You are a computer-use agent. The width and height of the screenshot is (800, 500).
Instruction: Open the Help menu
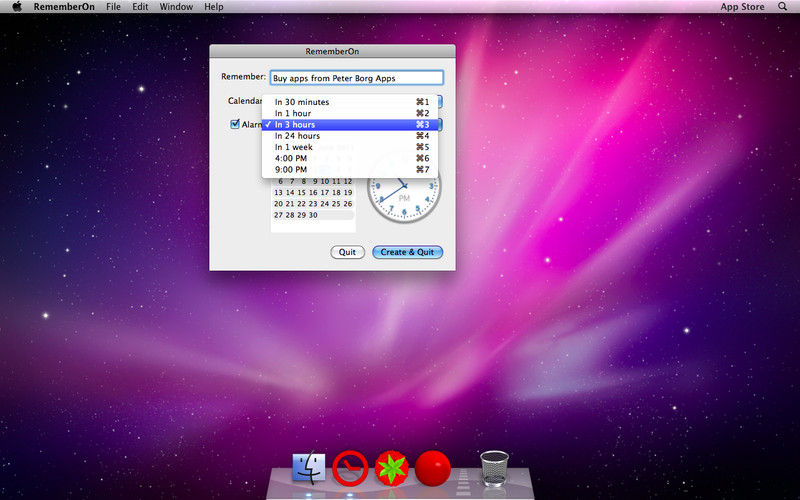214,7
